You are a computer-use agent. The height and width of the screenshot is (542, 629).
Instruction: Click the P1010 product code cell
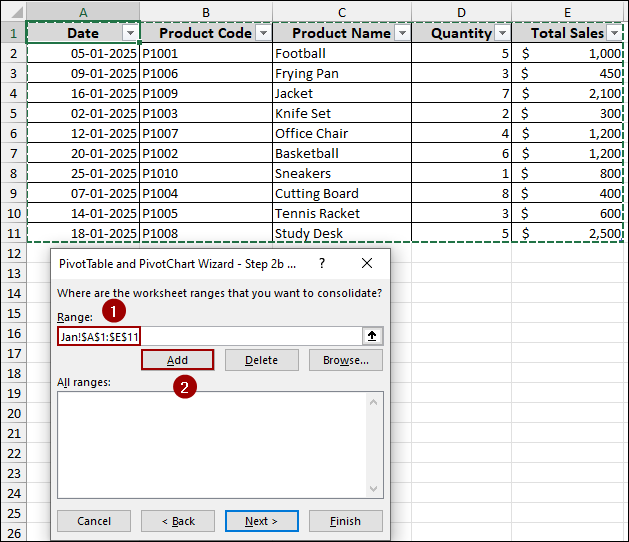click(x=206, y=173)
